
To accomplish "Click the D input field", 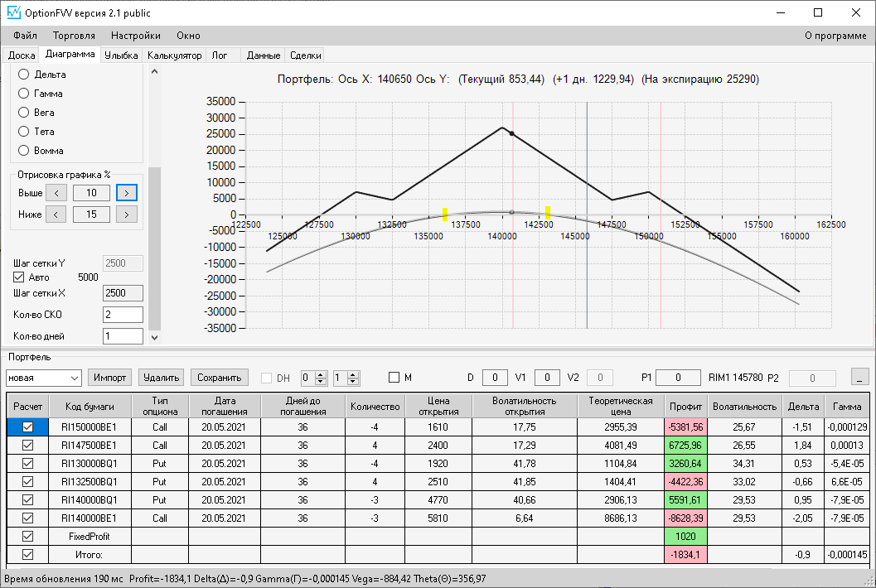I will click(x=495, y=378).
